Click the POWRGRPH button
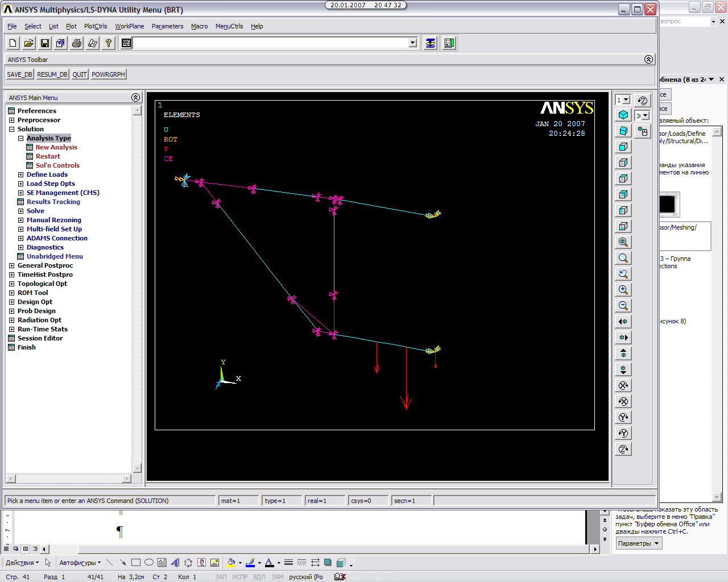Screen dimensions: 728x582 click(x=108, y=74)
